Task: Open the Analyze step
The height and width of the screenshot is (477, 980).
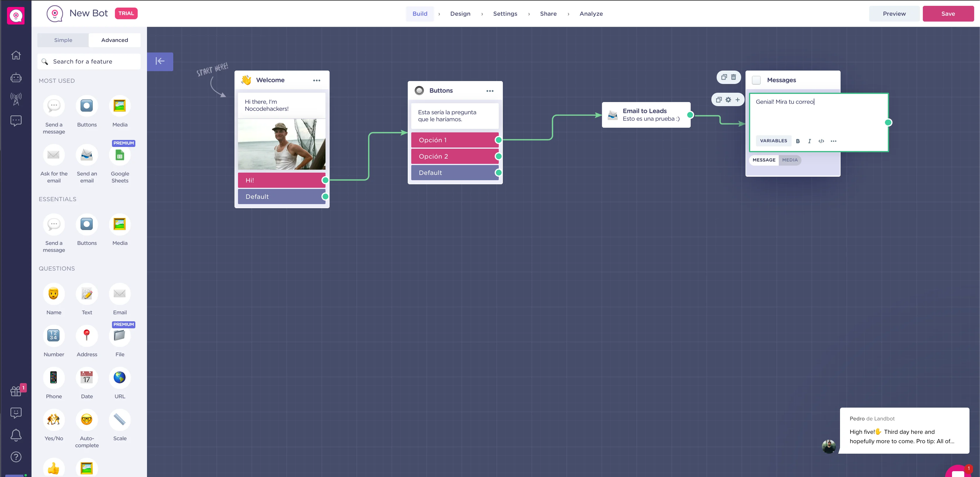Action: pos(591,14)
